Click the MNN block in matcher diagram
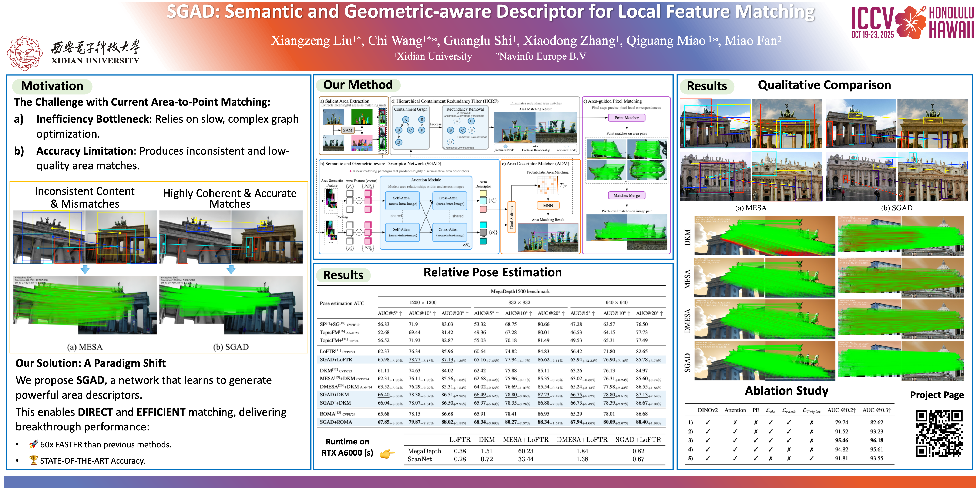The width and height of the screenshot is (980, 490). pos(548,205)
